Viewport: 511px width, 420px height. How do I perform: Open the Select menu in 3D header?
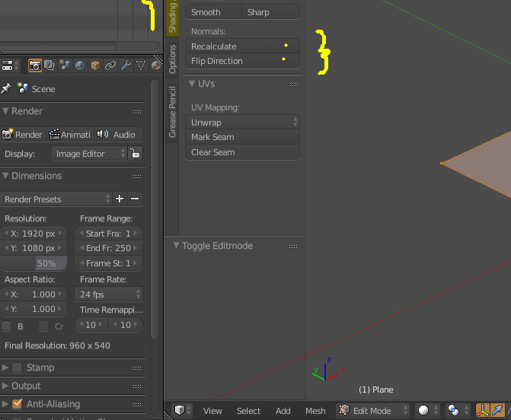tap(249, 411)
